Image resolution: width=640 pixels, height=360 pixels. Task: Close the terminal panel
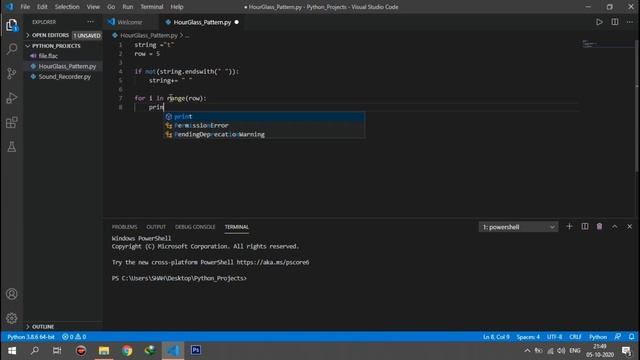(629, 227)
